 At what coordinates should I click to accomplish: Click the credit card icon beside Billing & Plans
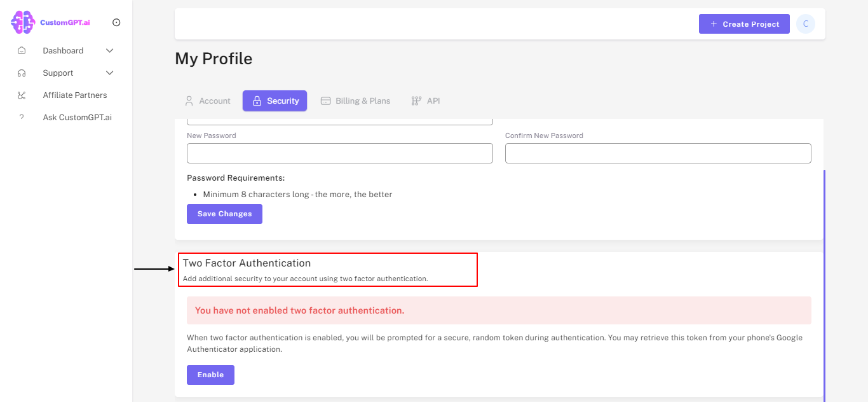[326, 100]
